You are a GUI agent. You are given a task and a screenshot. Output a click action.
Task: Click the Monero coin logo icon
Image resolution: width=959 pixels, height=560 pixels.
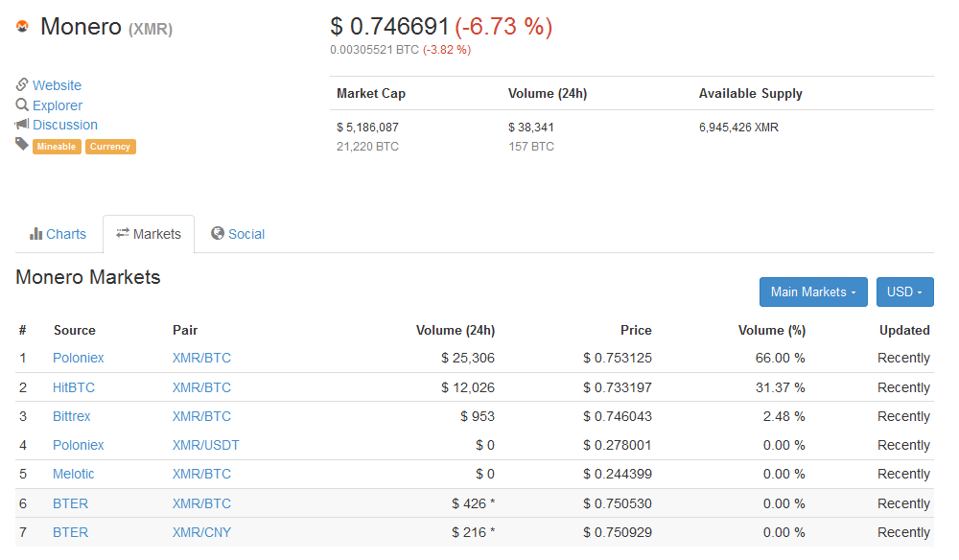(x=23, y=26)
